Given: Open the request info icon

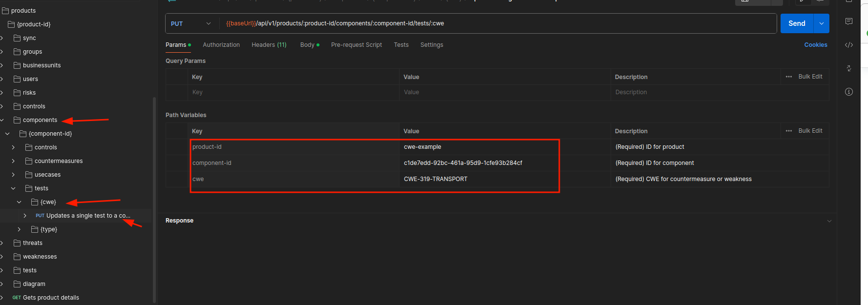Looking at the screenshot, I should click(x=849, y=92).
